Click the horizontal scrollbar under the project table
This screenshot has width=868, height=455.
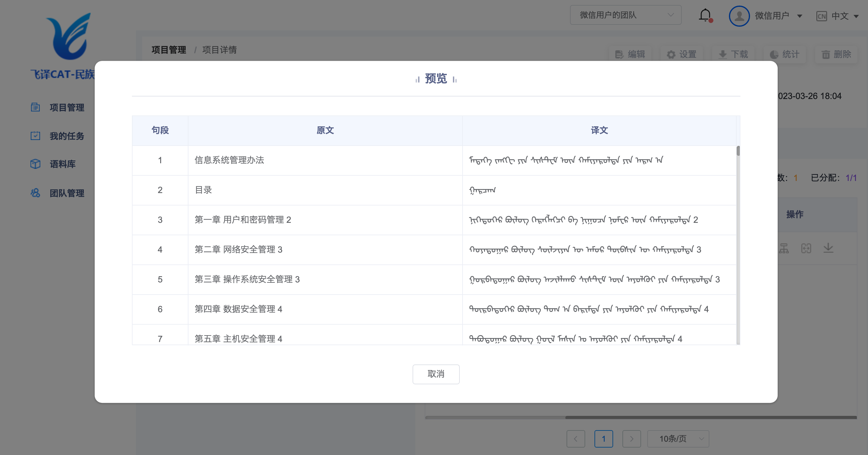coord(710,417)
